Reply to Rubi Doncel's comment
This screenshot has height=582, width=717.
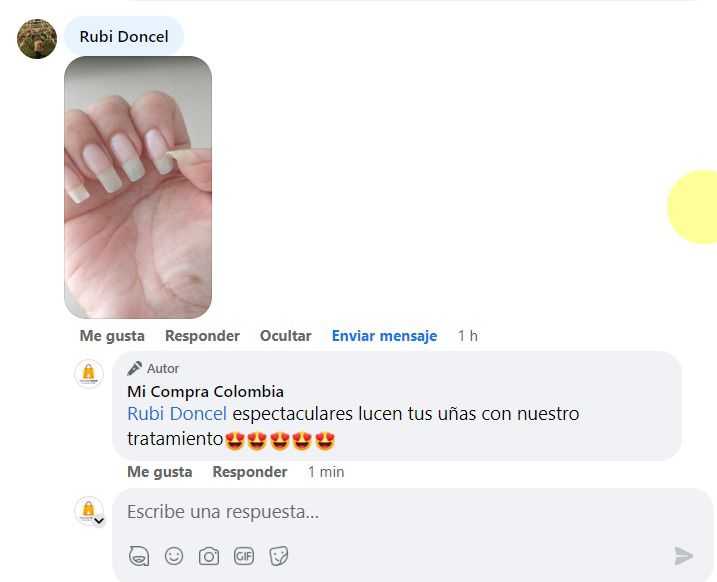[x=202, y=336]
